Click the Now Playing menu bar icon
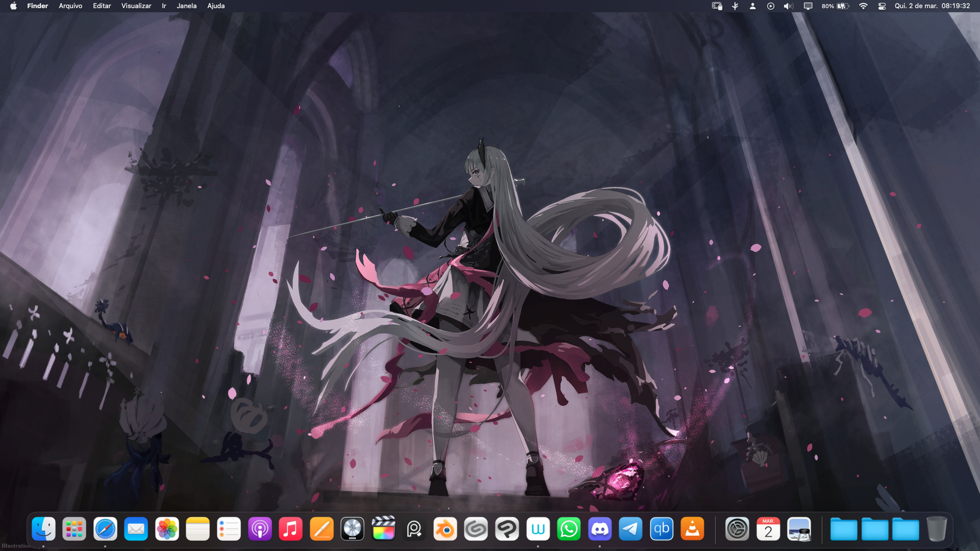The width and height of the screenshot is (980, 551). tap(771, 6)
